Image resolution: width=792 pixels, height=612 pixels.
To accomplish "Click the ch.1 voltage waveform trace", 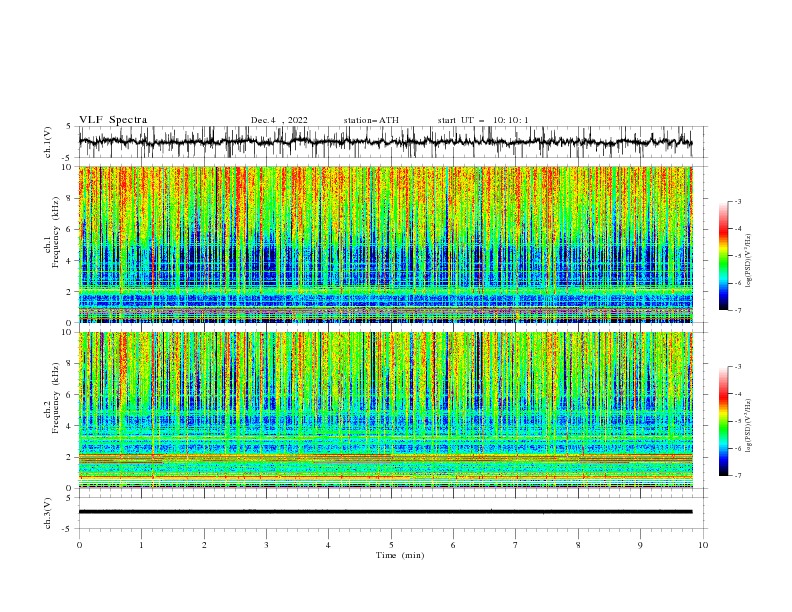I will click(385, 142).
